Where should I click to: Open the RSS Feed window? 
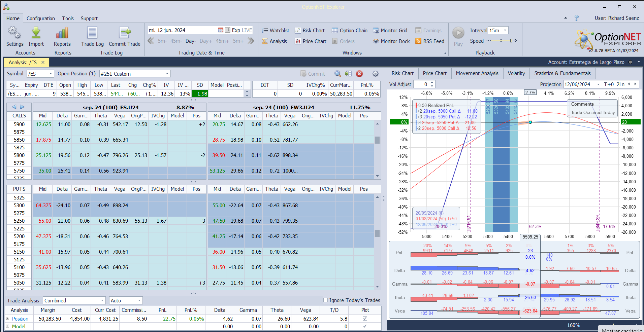click(430, 41)
